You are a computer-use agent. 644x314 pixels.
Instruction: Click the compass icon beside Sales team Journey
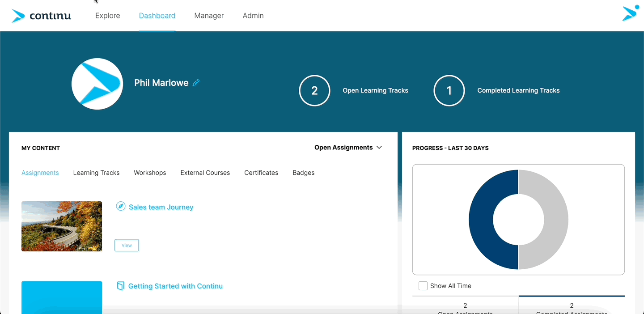click(120, 206)
